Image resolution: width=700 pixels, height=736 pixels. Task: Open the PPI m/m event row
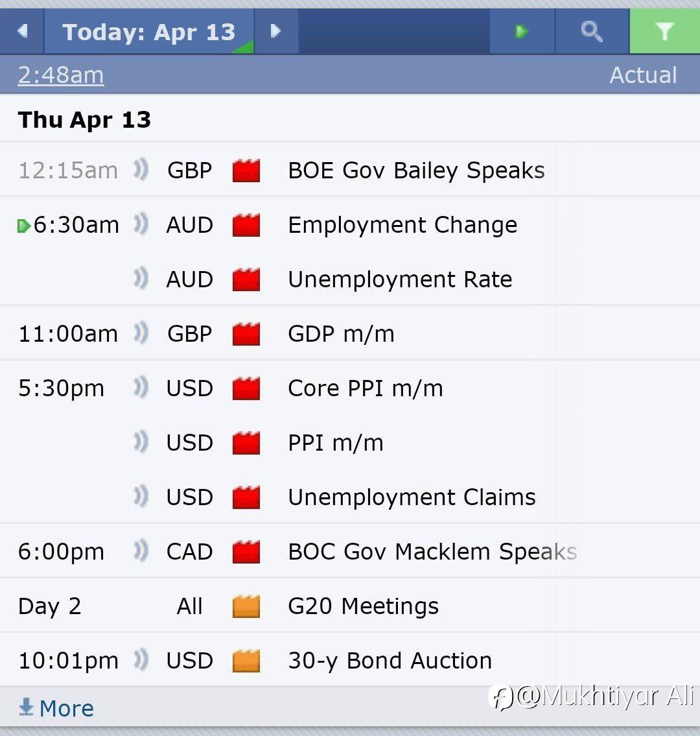coord(336,443)
